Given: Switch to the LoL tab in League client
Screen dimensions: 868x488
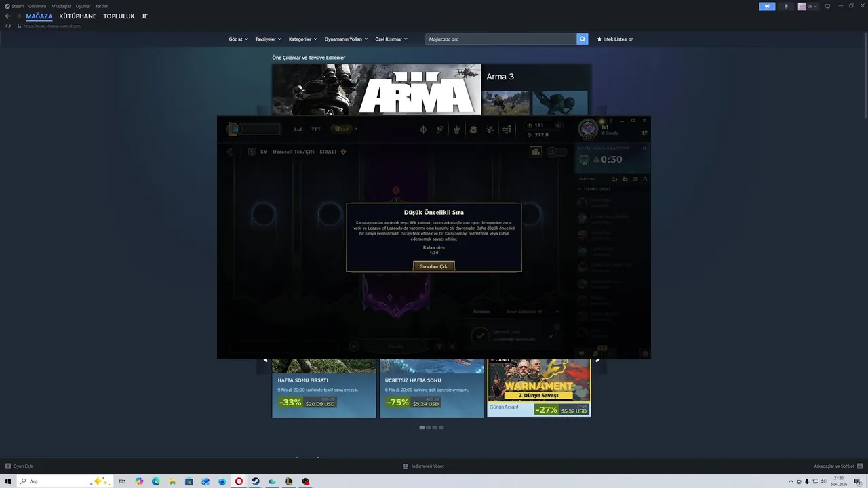Looking at the screenshot, I should click(298, 129).
